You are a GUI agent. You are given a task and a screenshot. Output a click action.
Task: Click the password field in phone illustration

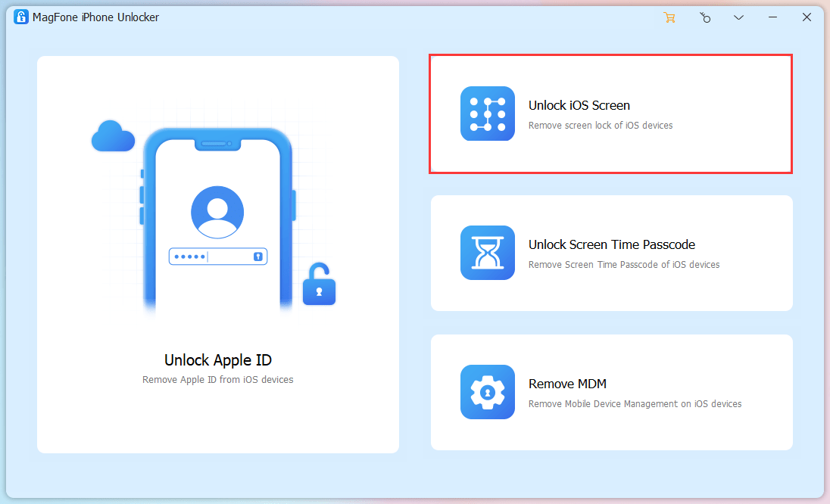click(x=217, y=257)
